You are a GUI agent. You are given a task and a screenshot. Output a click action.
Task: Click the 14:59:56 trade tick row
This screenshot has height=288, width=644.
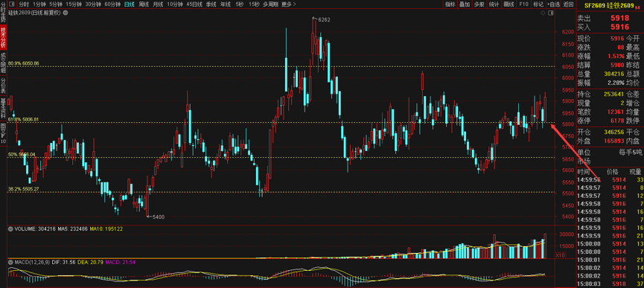(610, 179)
